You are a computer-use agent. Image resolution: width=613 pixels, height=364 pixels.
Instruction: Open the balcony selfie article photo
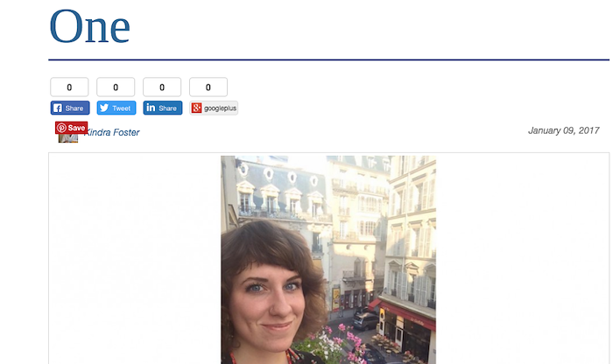328,260
